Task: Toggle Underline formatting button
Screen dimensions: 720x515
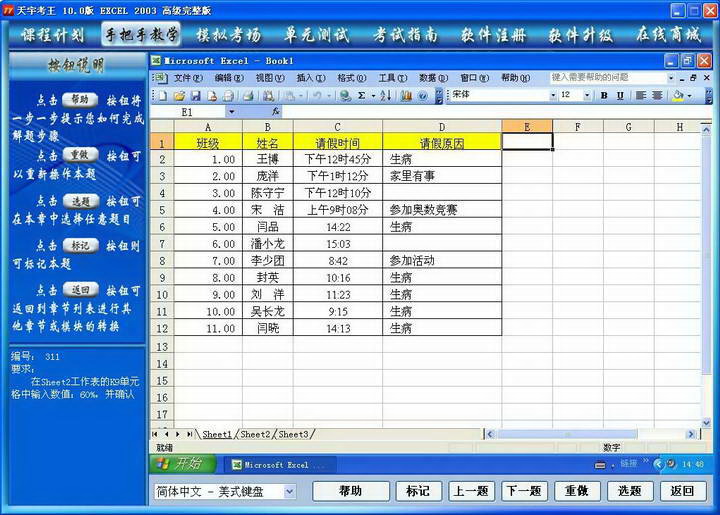Action: 620,95
